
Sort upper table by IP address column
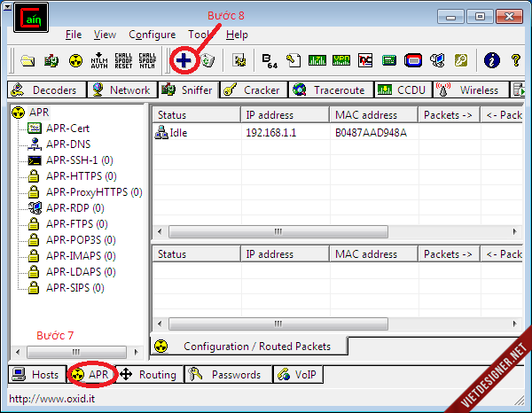point(285,115)
